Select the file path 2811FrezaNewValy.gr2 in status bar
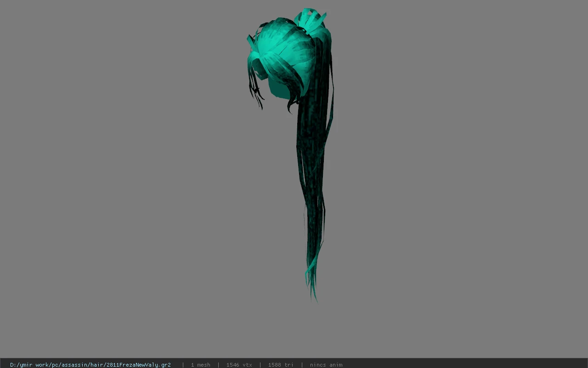Image resolution: width=588 pixels, height=368 pixels. point(90,365)
